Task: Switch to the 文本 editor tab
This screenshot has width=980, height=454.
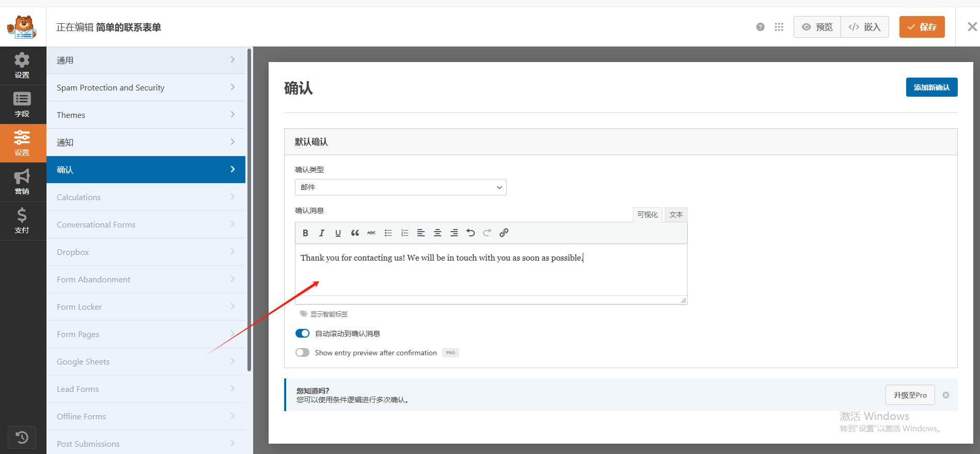Action: click(676, 215)
